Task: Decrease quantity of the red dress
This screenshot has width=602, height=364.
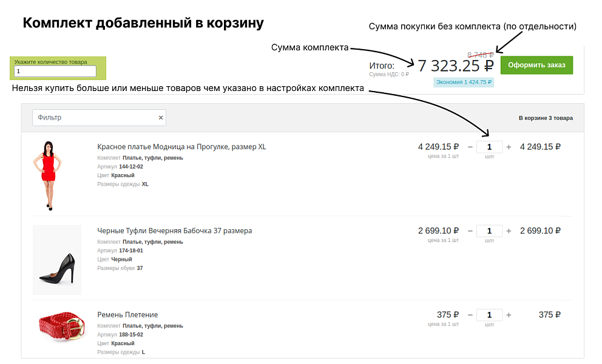Action: tap(471, 147)
